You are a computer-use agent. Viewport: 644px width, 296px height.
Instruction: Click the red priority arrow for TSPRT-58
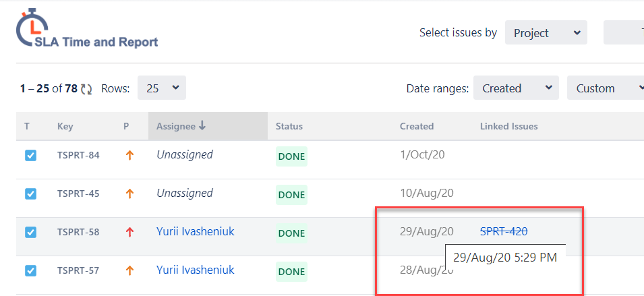coord(129,233)
